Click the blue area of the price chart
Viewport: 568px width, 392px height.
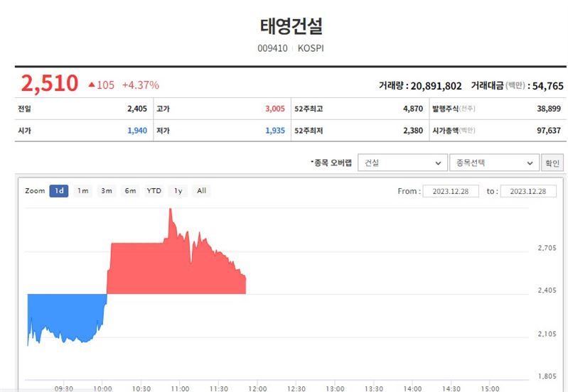pyautogui.click(x=64, y=312)
